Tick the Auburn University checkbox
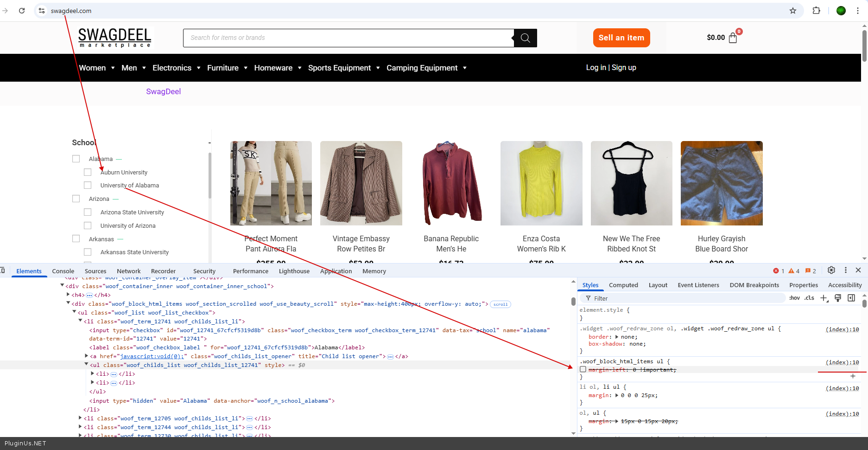Viewport: 868px width, 450px height. pyautogui.click(x=88, y=172)
